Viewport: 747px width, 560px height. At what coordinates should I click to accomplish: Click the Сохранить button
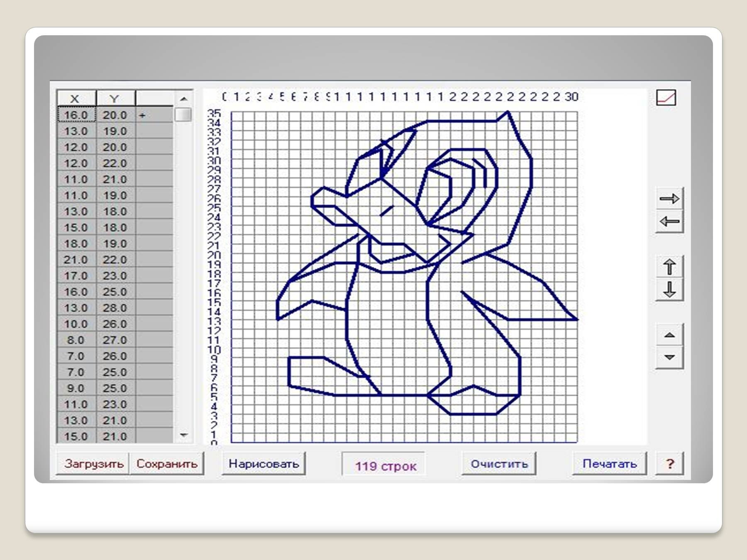pyautogui.click(x=167, y=464)
